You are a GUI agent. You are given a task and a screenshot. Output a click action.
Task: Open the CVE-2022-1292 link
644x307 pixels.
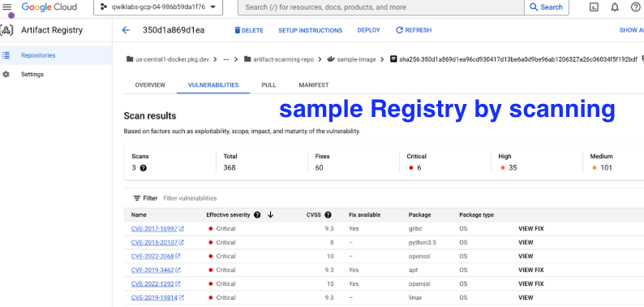point(152,283)
